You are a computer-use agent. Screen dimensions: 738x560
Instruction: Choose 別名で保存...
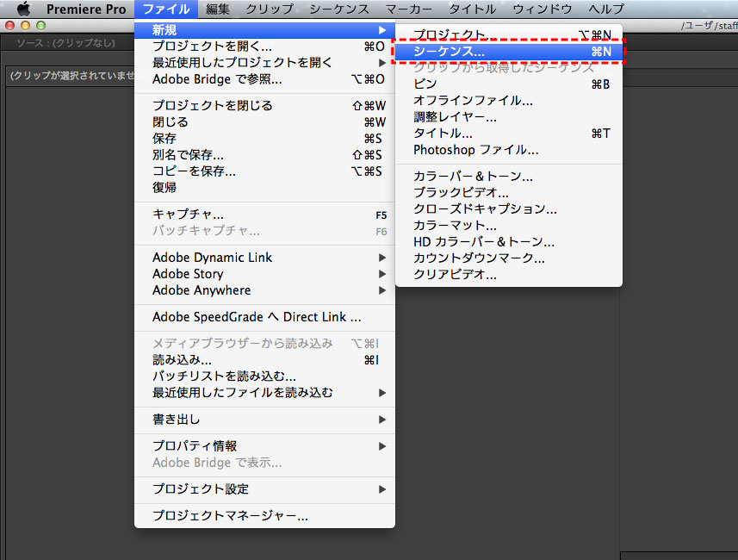tap(264, 155)
